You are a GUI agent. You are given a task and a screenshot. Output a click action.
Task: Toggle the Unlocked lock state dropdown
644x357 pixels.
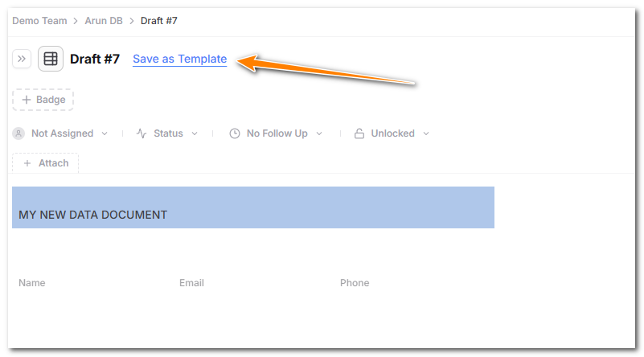[x=426, y=133]
